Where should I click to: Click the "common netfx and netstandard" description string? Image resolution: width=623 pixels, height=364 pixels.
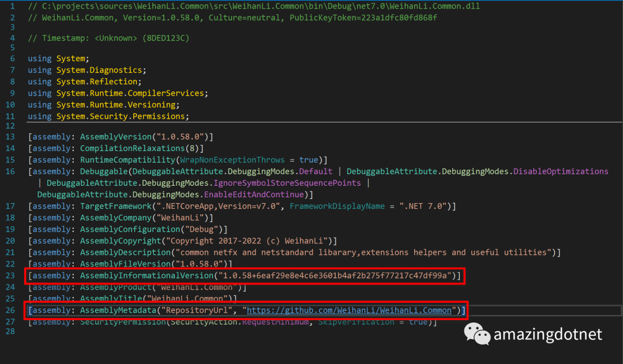[x=363, y=252]
